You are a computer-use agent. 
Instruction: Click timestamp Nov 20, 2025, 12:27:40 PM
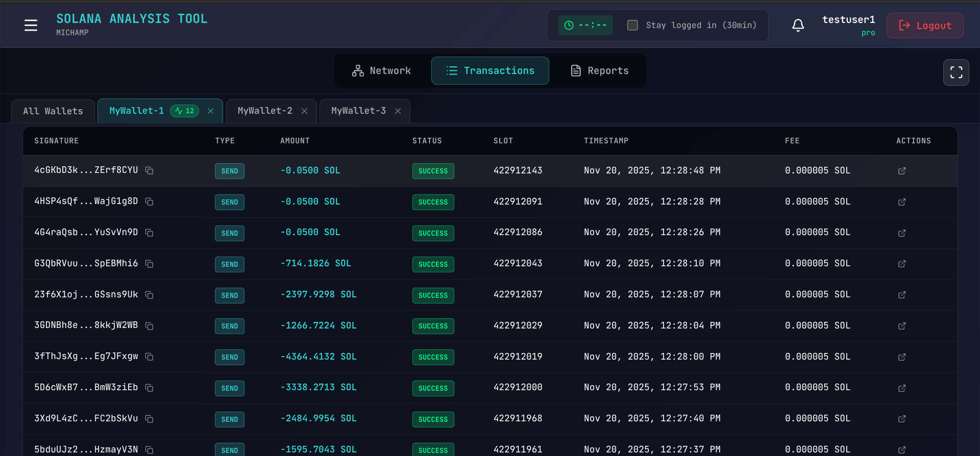coord(652,418)
